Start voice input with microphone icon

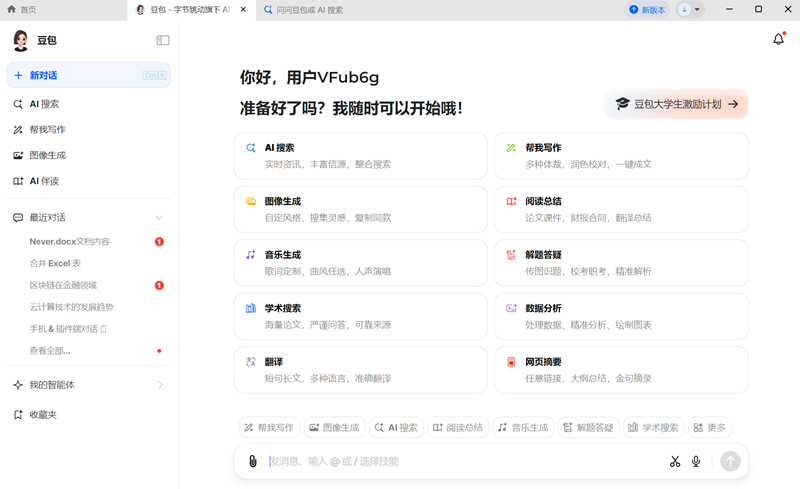point(696,461)
